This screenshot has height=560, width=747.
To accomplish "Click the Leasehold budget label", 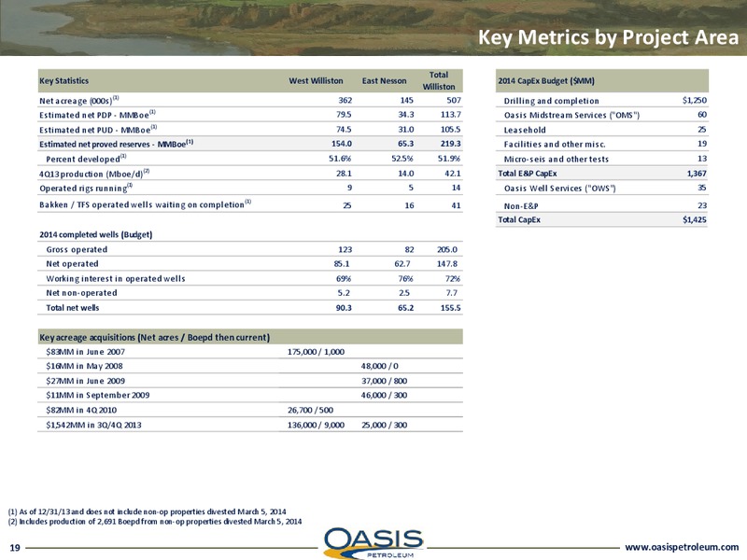I will 525,130.
